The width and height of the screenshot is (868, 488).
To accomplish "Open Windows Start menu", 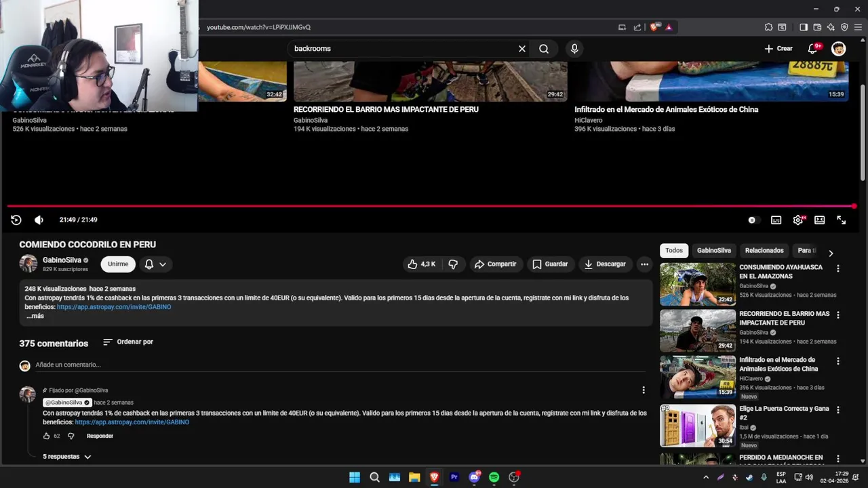I will tap(355, 477).
